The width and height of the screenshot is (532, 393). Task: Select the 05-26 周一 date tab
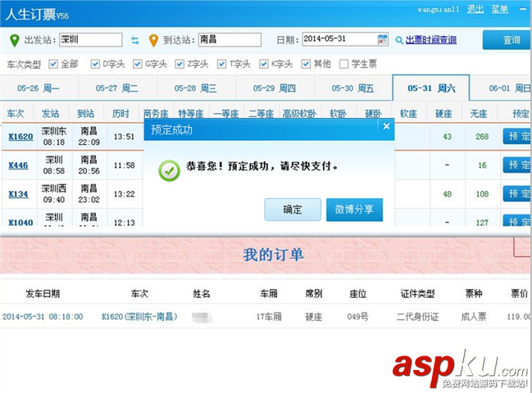coord(39,88)
